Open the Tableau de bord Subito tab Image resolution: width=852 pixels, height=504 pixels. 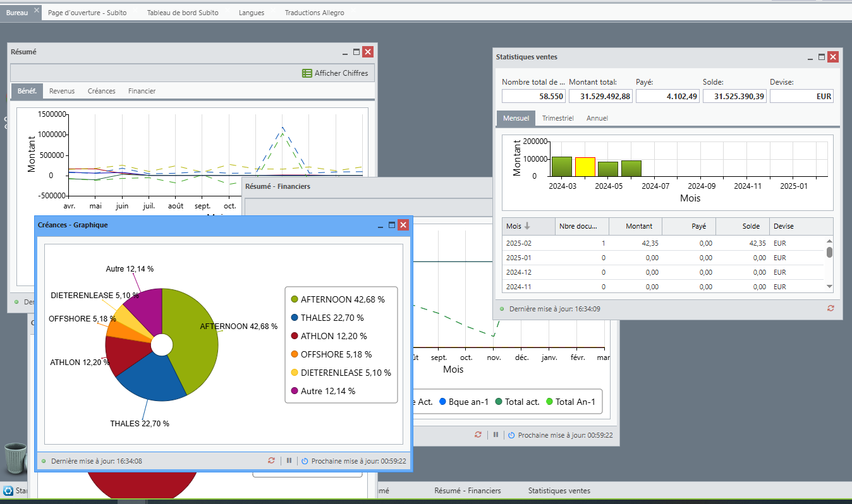pos(183,13)
